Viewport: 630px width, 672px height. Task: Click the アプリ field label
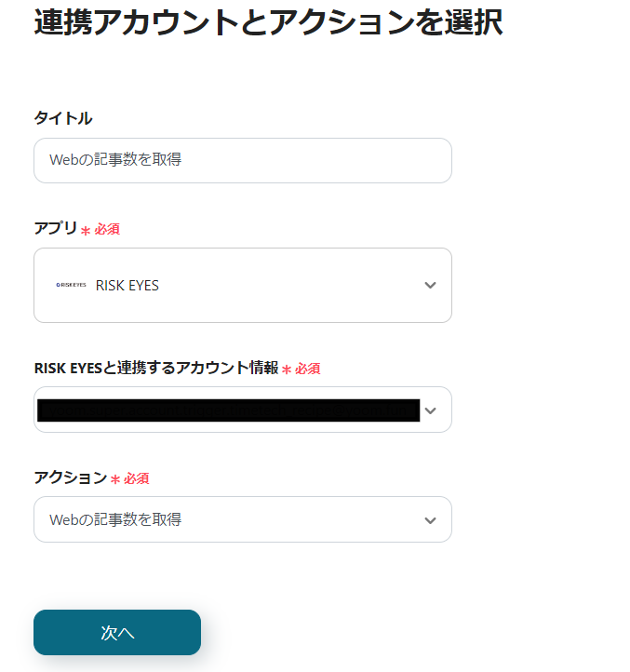pos(55,228)
